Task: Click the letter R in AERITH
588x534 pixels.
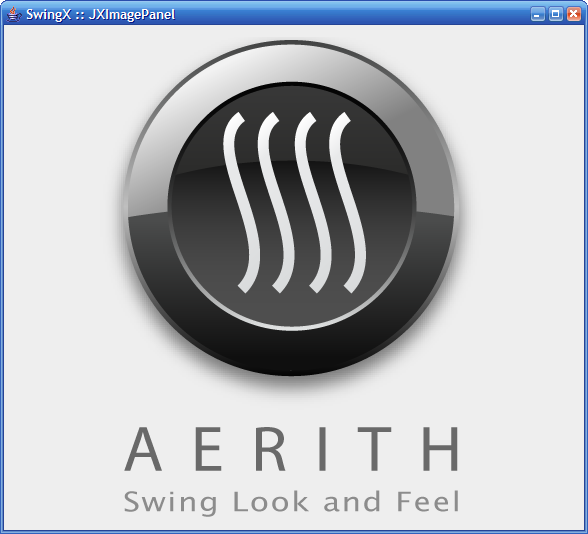Action: coord(270,448)
